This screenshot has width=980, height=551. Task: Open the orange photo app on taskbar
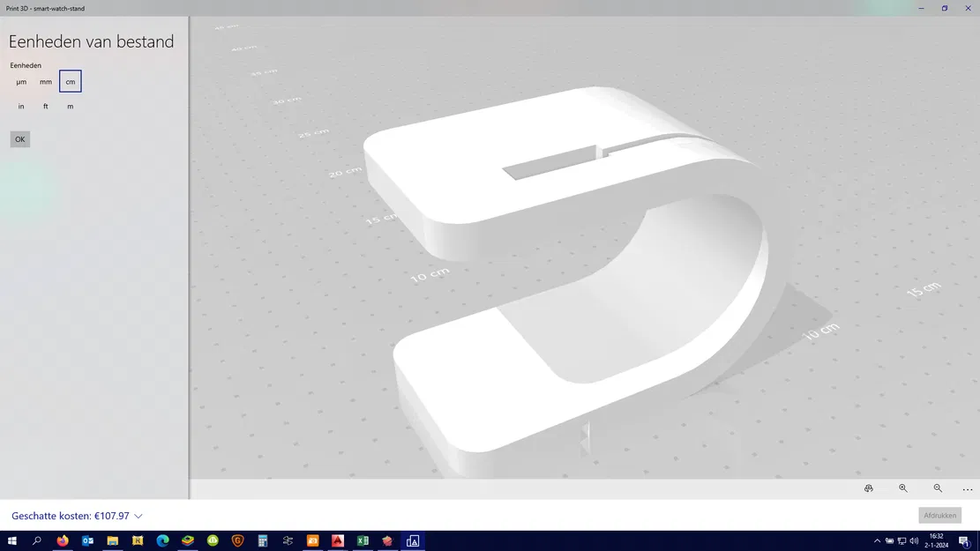pyautogui.click(x=312, y=541)
